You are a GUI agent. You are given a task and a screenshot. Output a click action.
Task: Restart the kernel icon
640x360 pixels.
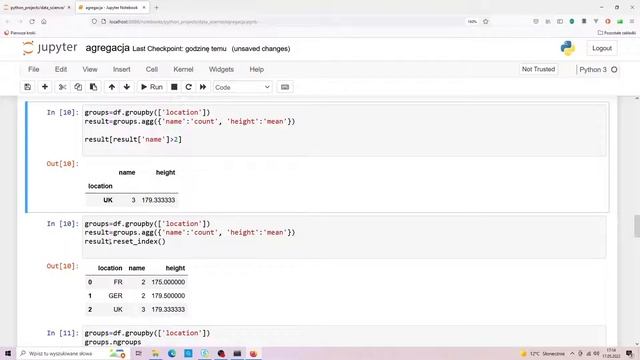(x=189, y=87)
